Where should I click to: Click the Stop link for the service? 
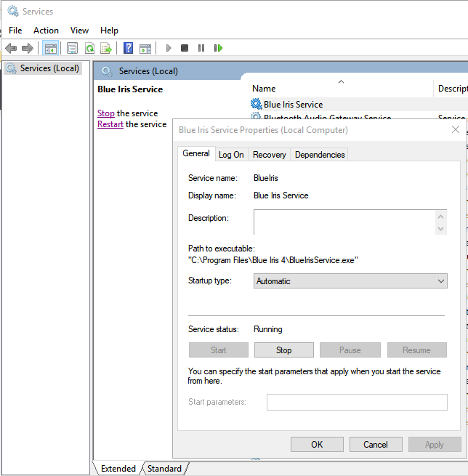point(106,113)
